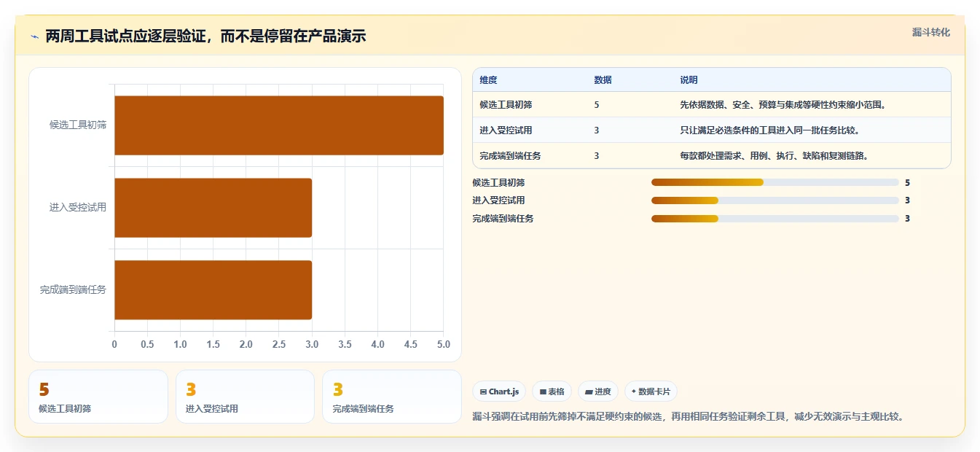Click the '漏斗转化' tag in the header
Viewport: 980px width, 452px height.
(931, 32)
